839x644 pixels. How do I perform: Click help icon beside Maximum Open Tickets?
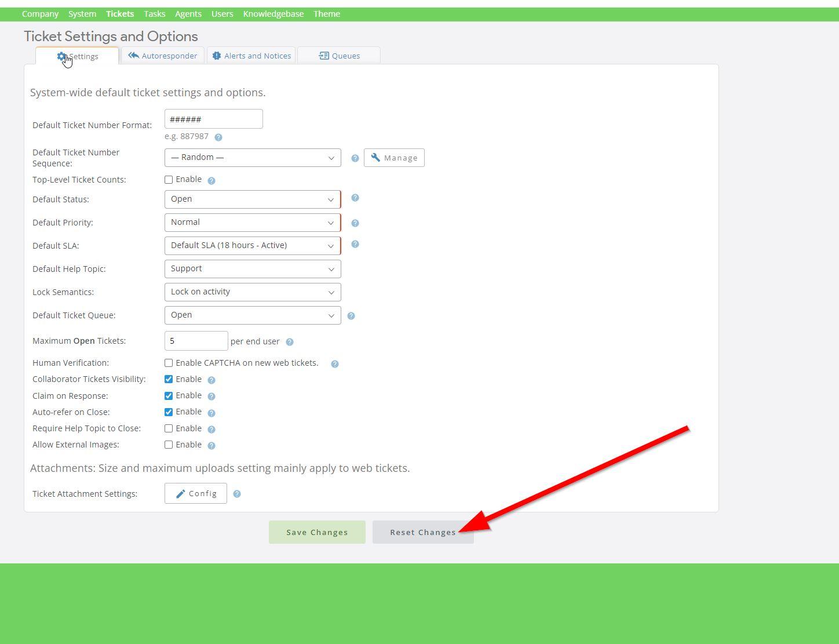point(290,342)
